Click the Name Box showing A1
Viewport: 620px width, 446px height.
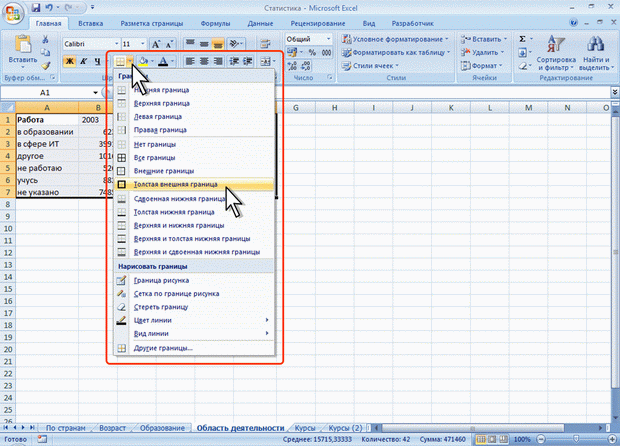point(45,92)
